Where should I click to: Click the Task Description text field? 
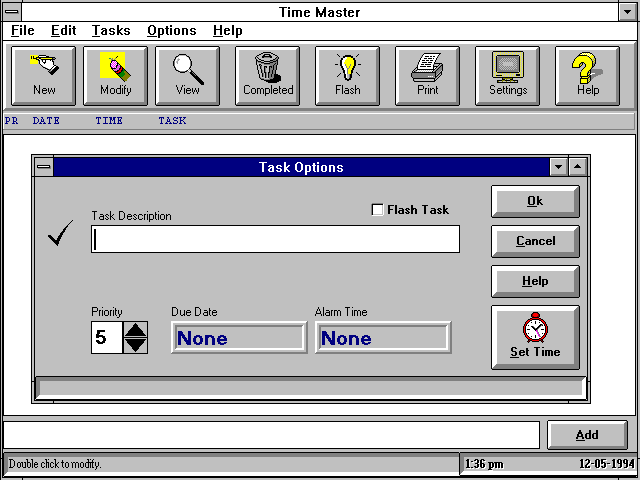click(x=275, y=239)
